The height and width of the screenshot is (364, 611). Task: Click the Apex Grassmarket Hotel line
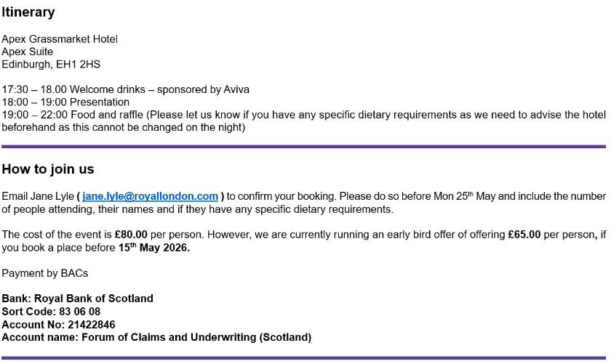pyautogui.click(x=60, y=39)
